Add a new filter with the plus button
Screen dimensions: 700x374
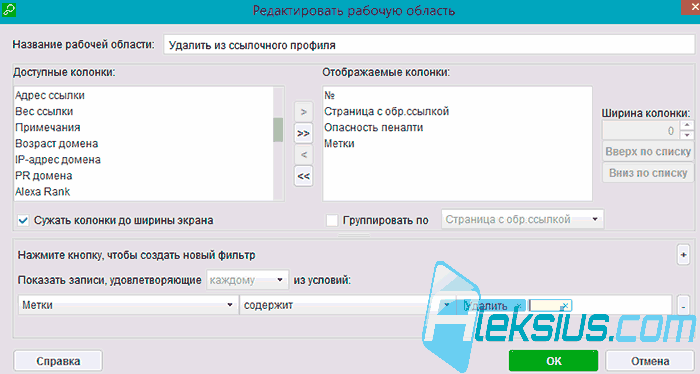coord(683,255)
